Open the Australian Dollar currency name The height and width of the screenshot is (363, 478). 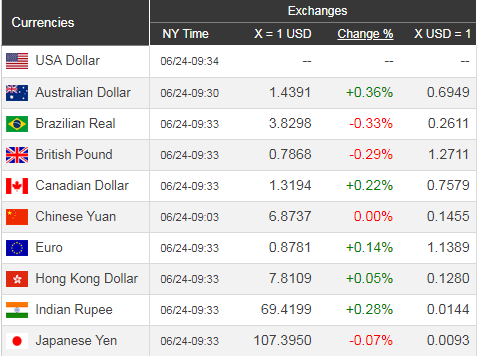[83, 93]
